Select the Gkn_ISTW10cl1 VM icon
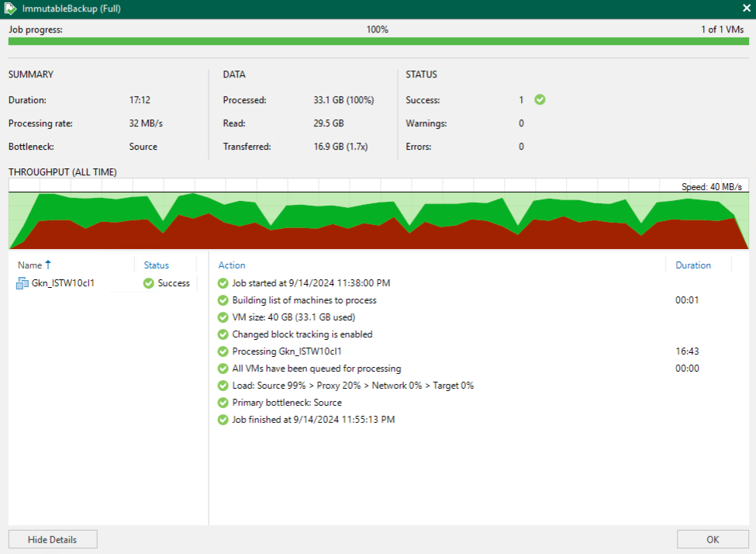 (x=22, y=283)
